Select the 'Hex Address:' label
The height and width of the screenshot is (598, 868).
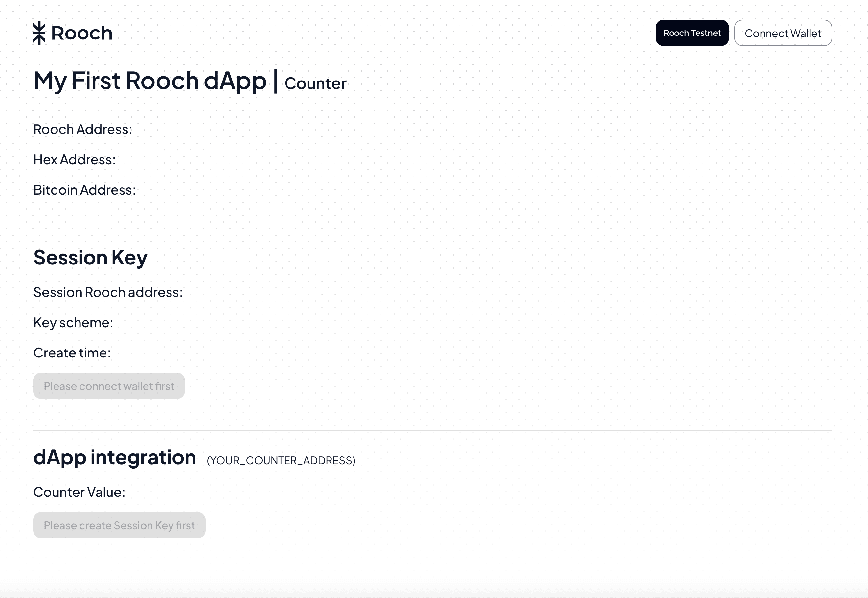75,160
